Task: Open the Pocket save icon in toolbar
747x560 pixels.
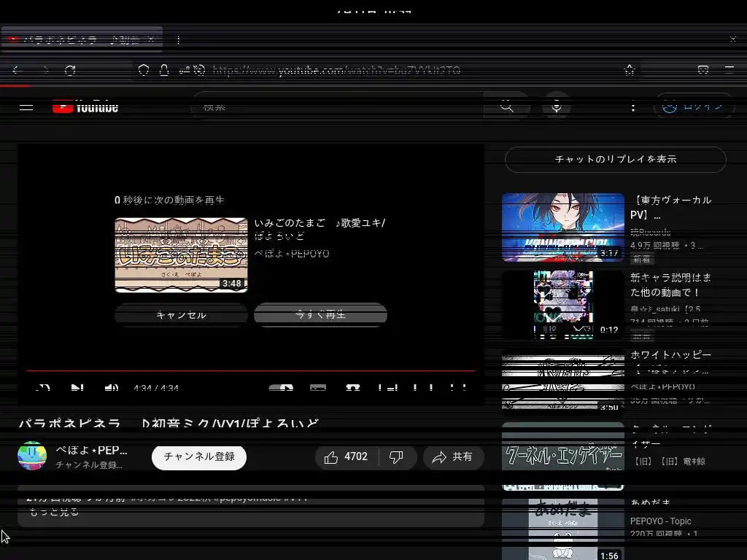Action: point(703,70)
